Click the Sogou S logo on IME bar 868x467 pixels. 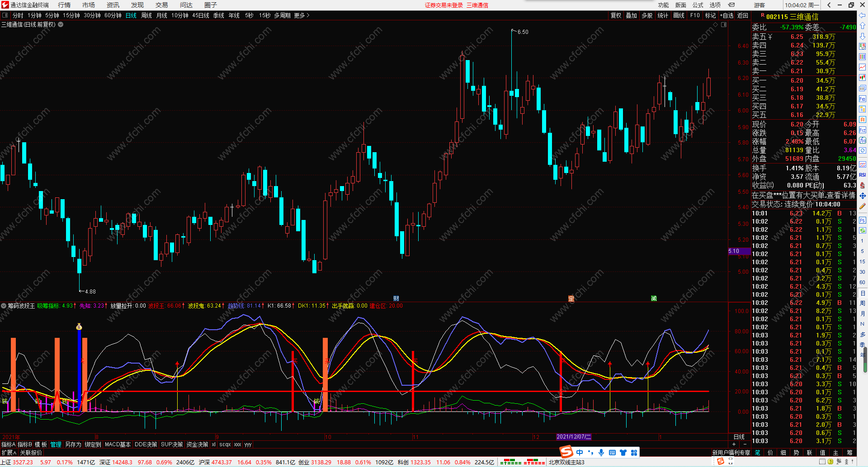(x=566, y=452)
